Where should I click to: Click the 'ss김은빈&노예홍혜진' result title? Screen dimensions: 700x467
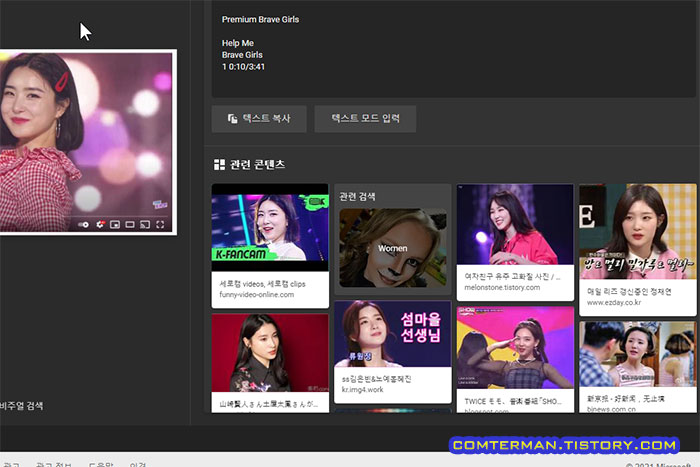376,379
